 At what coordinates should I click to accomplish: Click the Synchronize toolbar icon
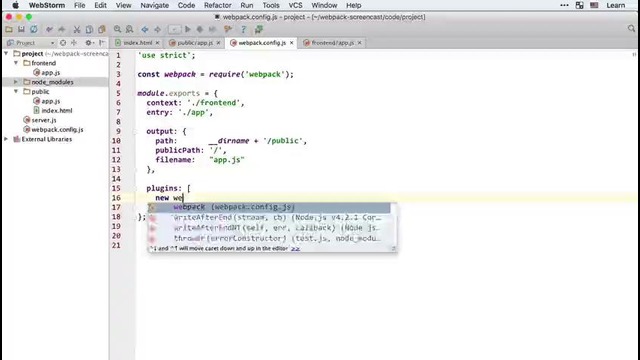pos(34,29)
